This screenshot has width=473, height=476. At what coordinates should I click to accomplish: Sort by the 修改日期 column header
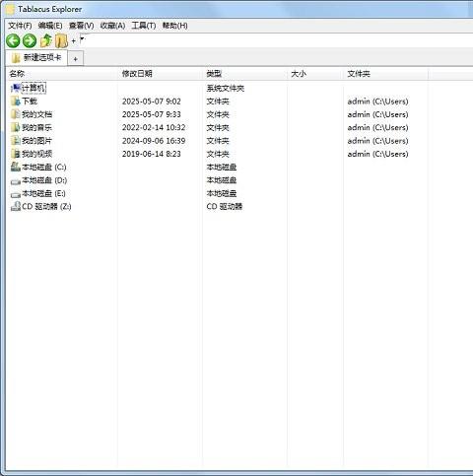coord(161,74)
